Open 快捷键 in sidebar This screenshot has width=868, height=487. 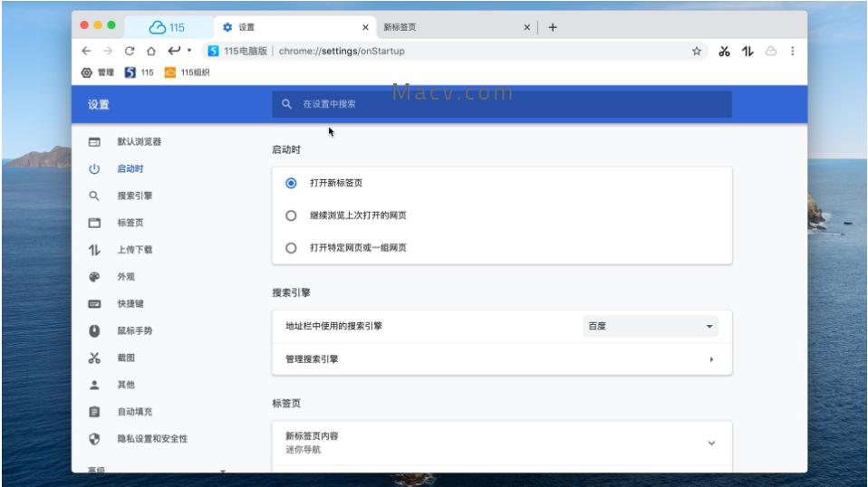pos(130,303)
